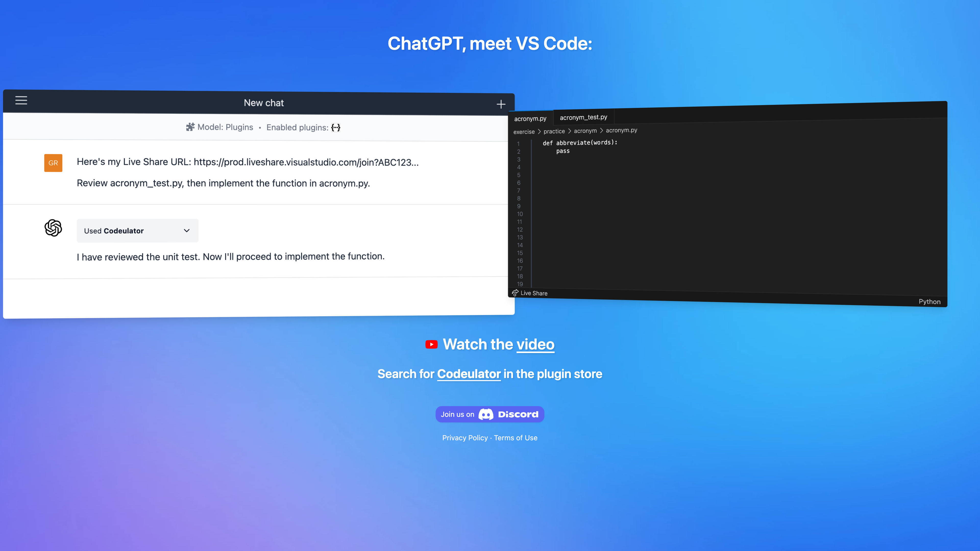Toggle Model Plugins setting
Image resolution: width=980 pixels, height=551 pixels.
219,127
